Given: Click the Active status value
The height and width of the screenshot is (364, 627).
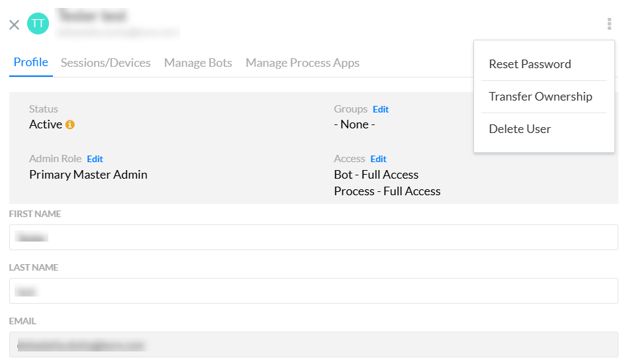Looking at the screenshot, I should click(x=46, y=124).
